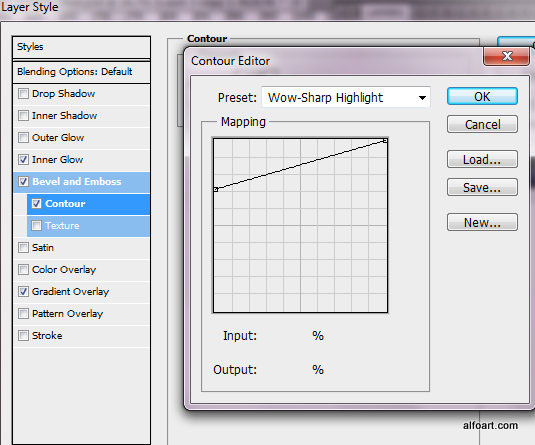Enable the Inner Shadow checkbox
The height and width of the screenshot is (445, 535).
point(23,115)
